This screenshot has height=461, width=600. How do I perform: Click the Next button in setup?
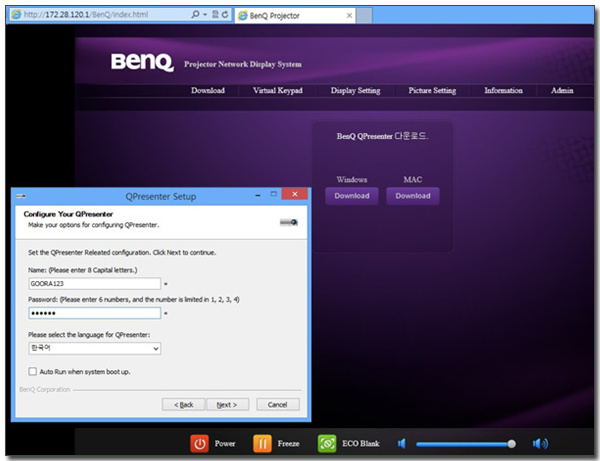pyautogui.click(x=227, y=404)
